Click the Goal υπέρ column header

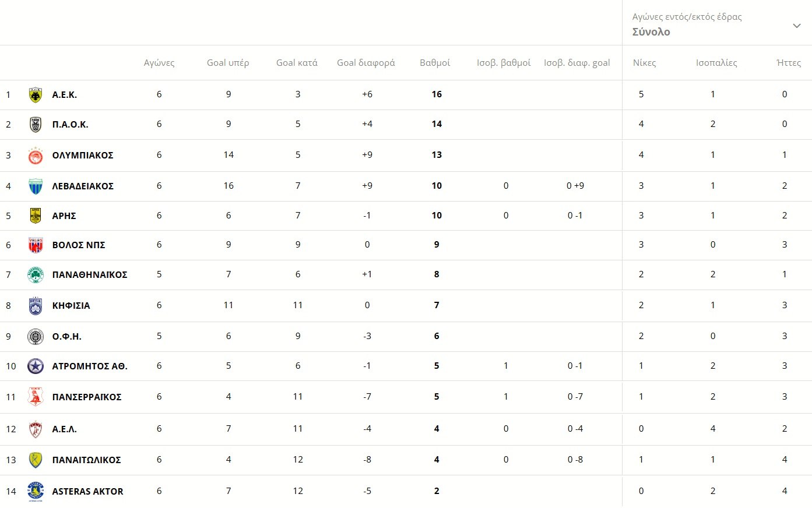pyautogui.click(x=228, y=63)
